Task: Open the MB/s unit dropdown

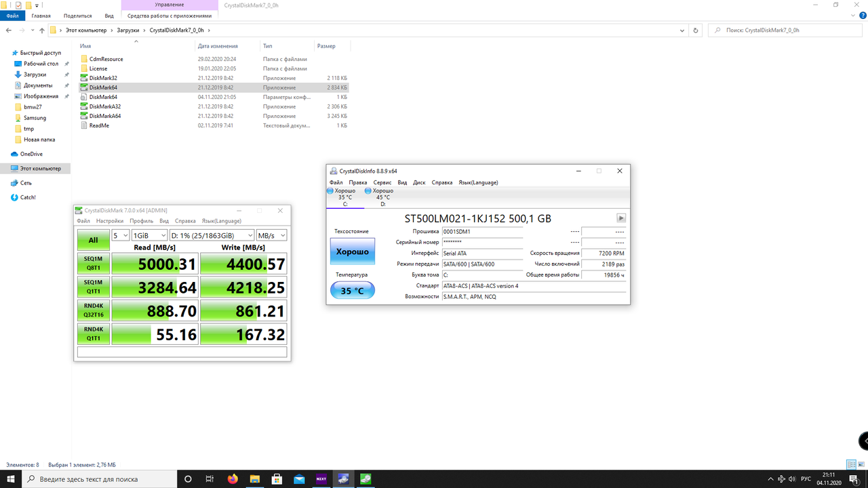Action: click(x=271, y=235)
